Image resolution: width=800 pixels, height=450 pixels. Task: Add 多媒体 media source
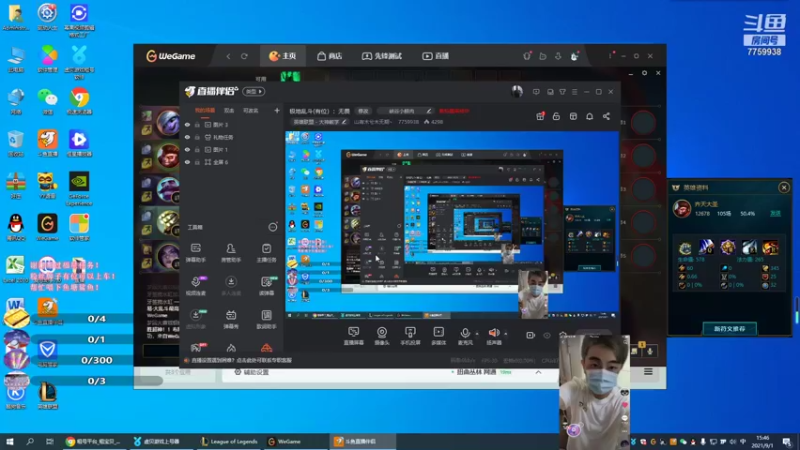pos(438,336)
